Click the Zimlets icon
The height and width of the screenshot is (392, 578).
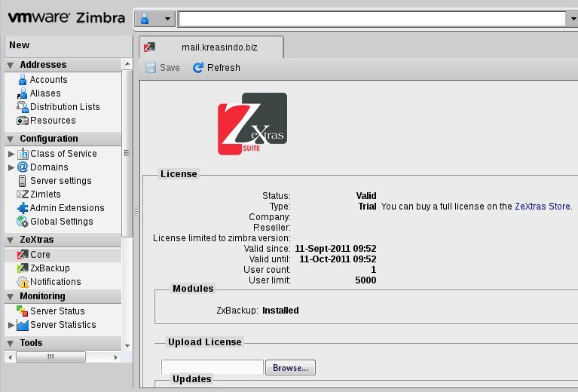click(x=23, y=194)
